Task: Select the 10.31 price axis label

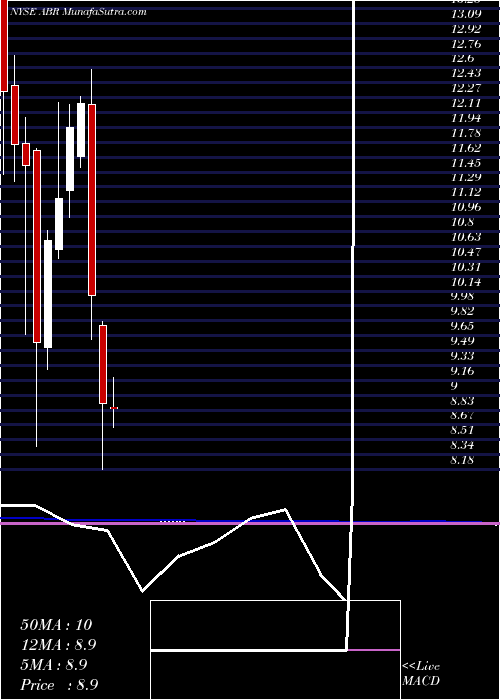Action: click(466, 267)
